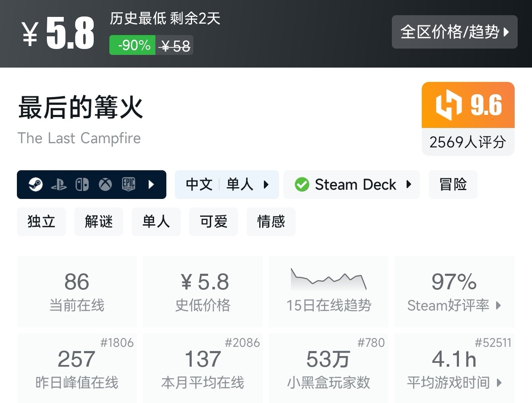Select the 独立 genre tag
The image size is (532, 403).
pyautogui.click(x=41, y=222)
